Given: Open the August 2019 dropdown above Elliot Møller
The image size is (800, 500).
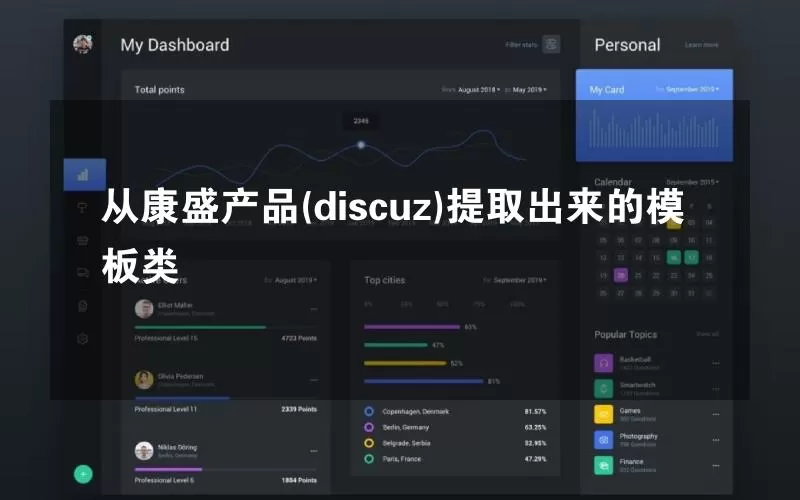Looking at the screenshot, I should [x=296, y=280].
